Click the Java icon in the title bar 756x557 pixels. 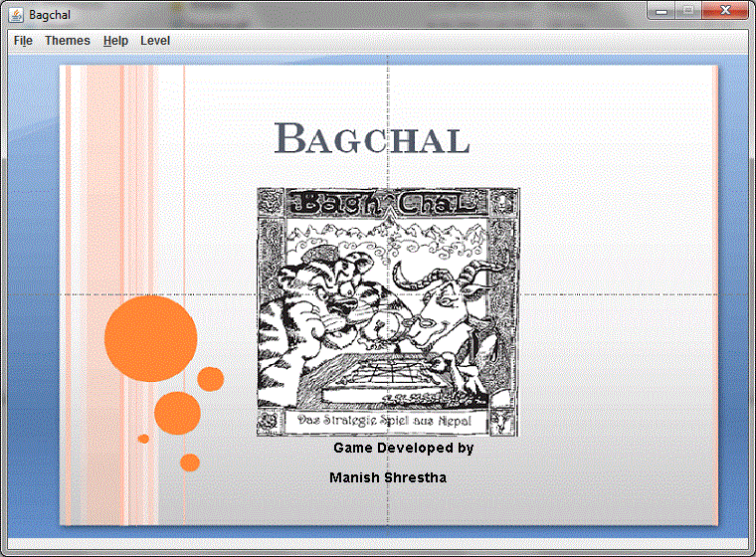(16, 14)
